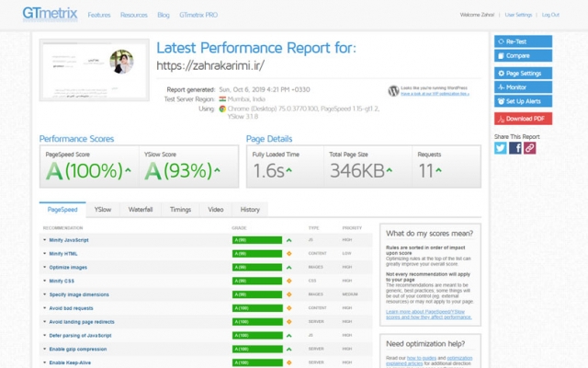
Task: Click the Minify JavaScript green grade bar
Action: pos(257,240)
